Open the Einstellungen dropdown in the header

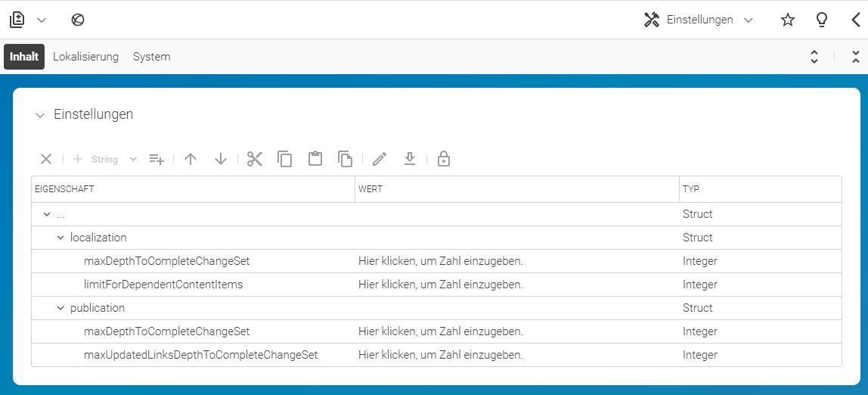pos(749,20)
